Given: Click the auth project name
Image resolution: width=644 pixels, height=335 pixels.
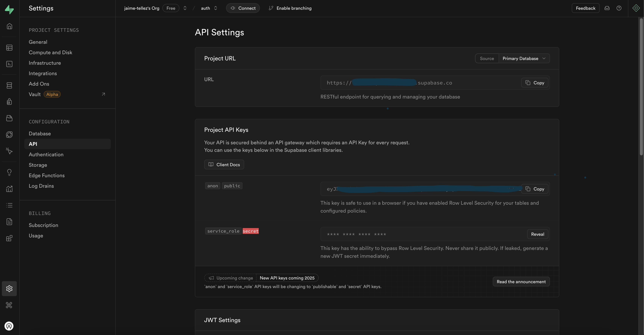Looking at the screenshot, I should (206, 8).
